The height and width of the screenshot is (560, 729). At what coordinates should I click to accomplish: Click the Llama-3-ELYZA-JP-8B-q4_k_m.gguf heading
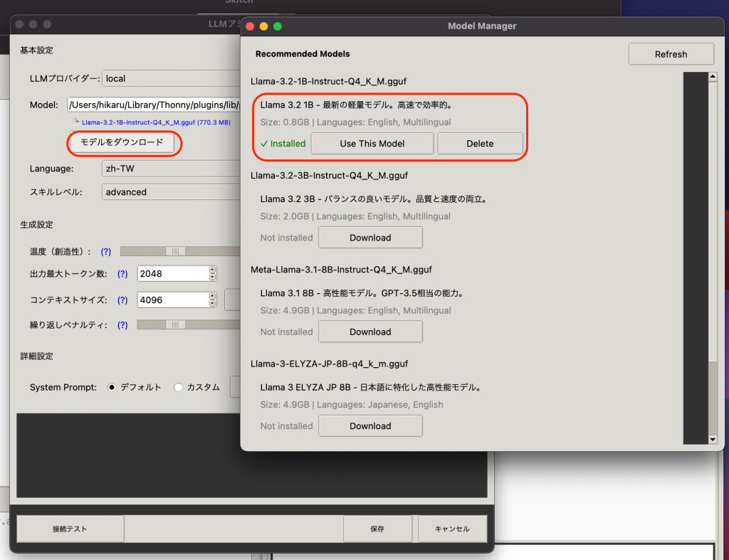[329, 364]
